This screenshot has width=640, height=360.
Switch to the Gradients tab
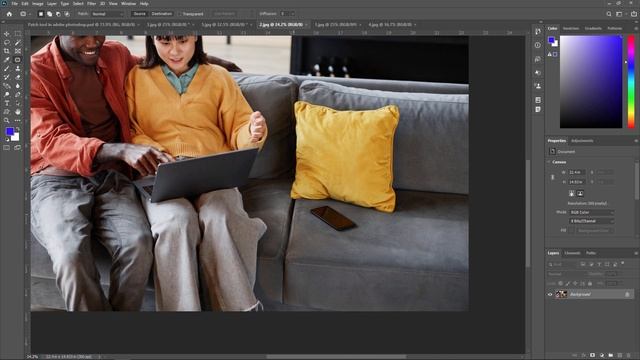coord(593,29)
